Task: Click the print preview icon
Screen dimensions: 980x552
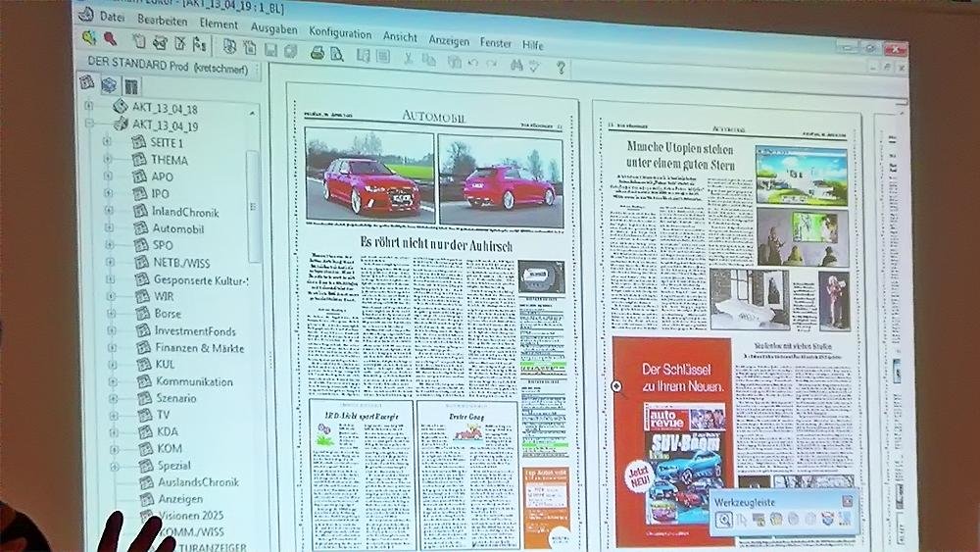Action: (336, 53)
